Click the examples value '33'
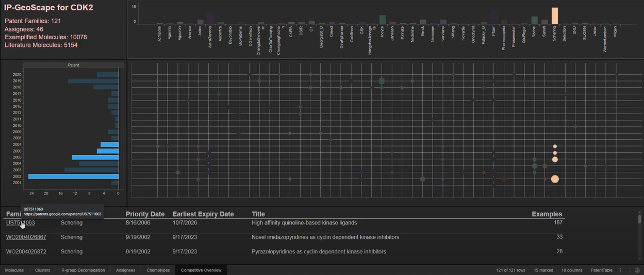The height and width of the screenshot is (275, 644). pyautogui.click(x=559, y=237)
